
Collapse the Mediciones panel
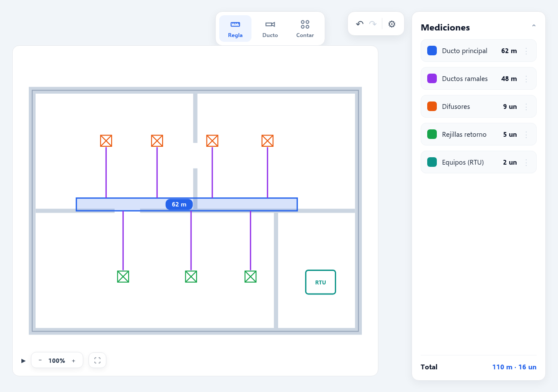click(534, 27)
